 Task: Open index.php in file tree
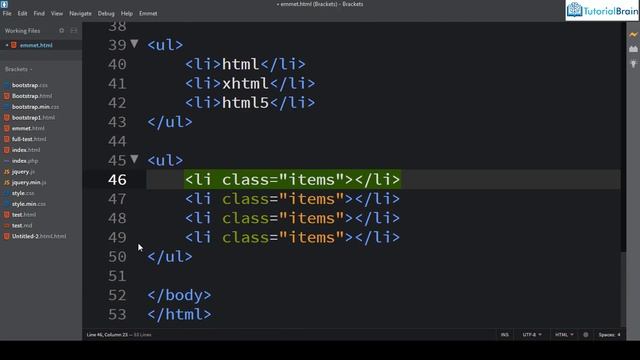click(25, 161)
